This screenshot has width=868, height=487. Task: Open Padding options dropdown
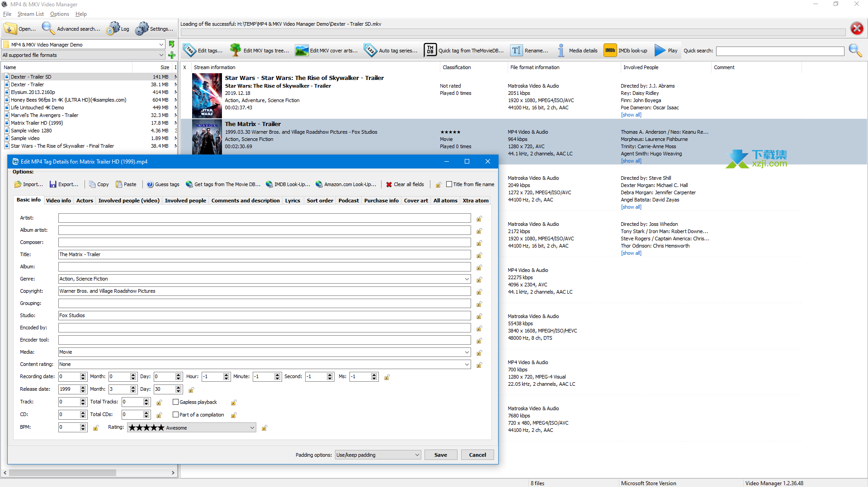tap(377, 455)
